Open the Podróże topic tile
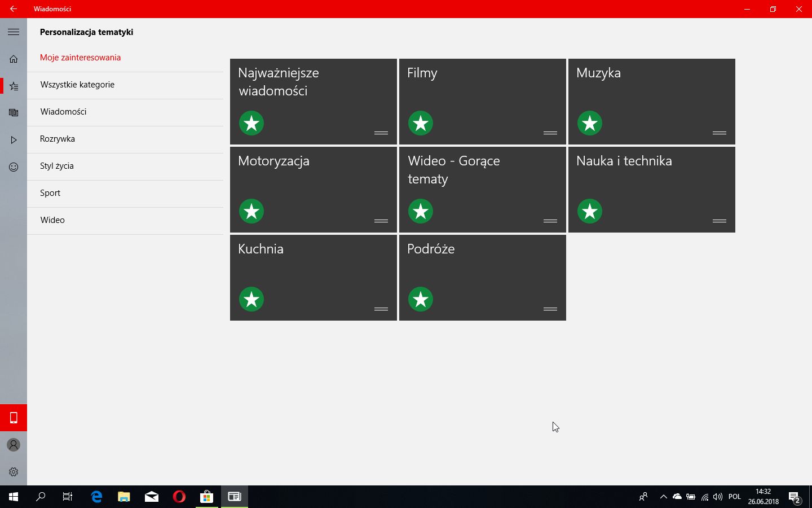 (483, 278)
